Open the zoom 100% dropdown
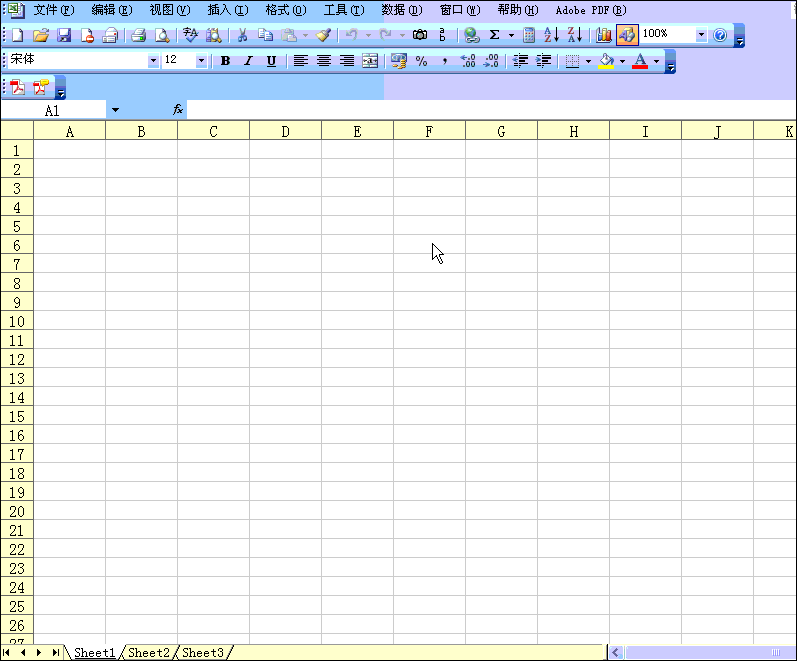This screenshot has height=661, width=797. click(x=701, y=35)
